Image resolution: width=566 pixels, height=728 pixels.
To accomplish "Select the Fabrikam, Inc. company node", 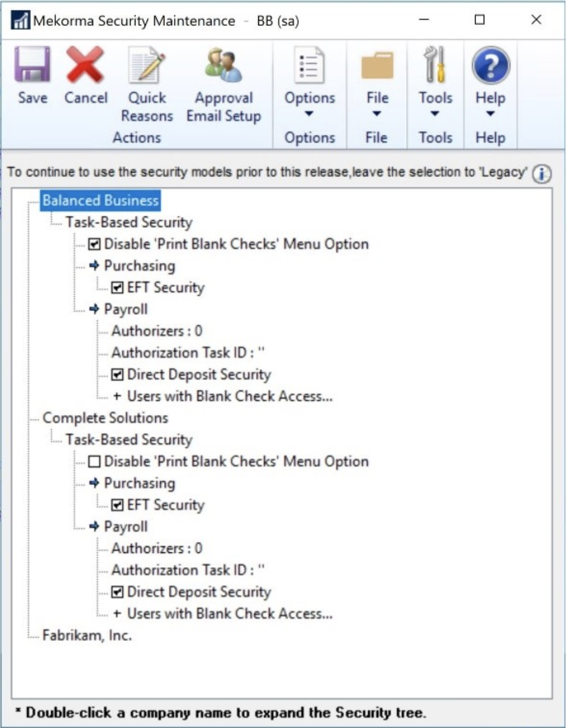I will (87, 635).
